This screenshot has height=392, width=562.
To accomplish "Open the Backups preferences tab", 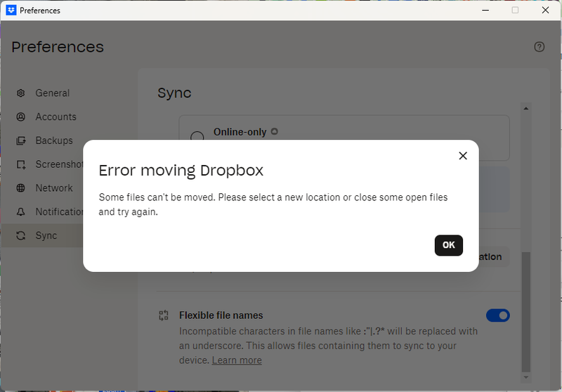I will [x=69, y=141].
